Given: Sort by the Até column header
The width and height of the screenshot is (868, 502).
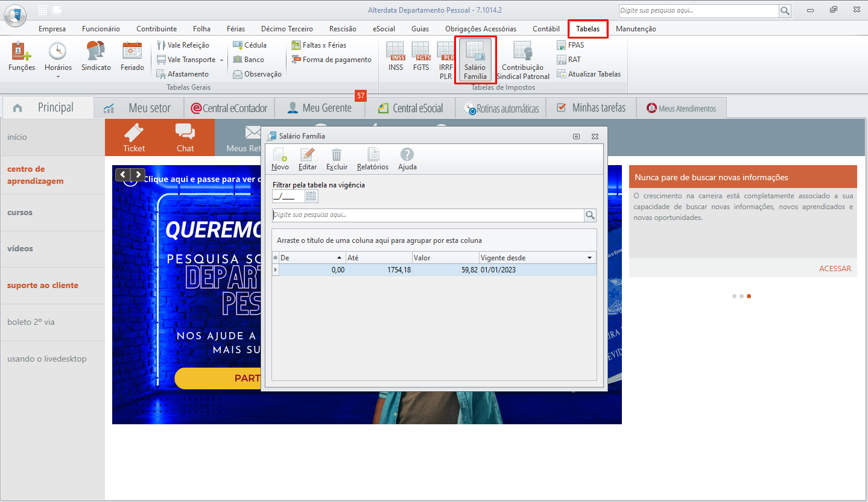Looking at the screenshot, I should tap(379, 258).
